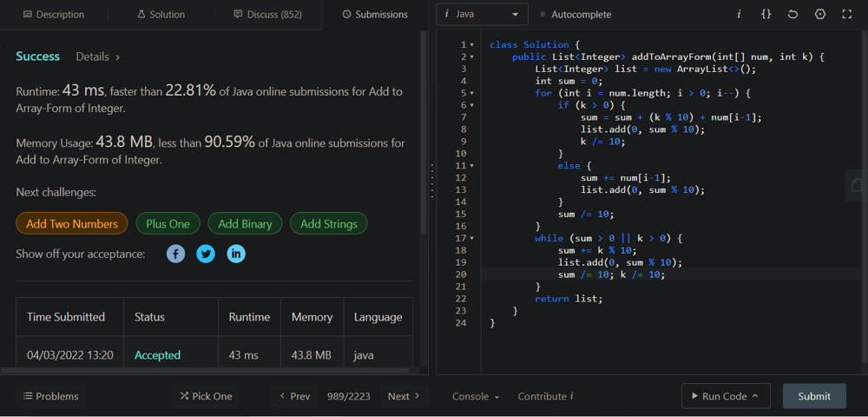Open Add Two Numbers challenge

72,224
